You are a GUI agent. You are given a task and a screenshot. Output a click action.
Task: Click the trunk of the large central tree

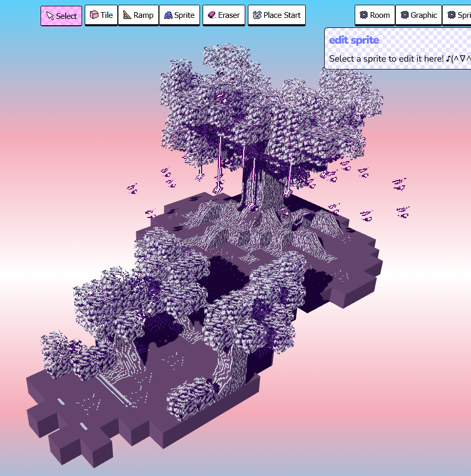pos(262,184)
